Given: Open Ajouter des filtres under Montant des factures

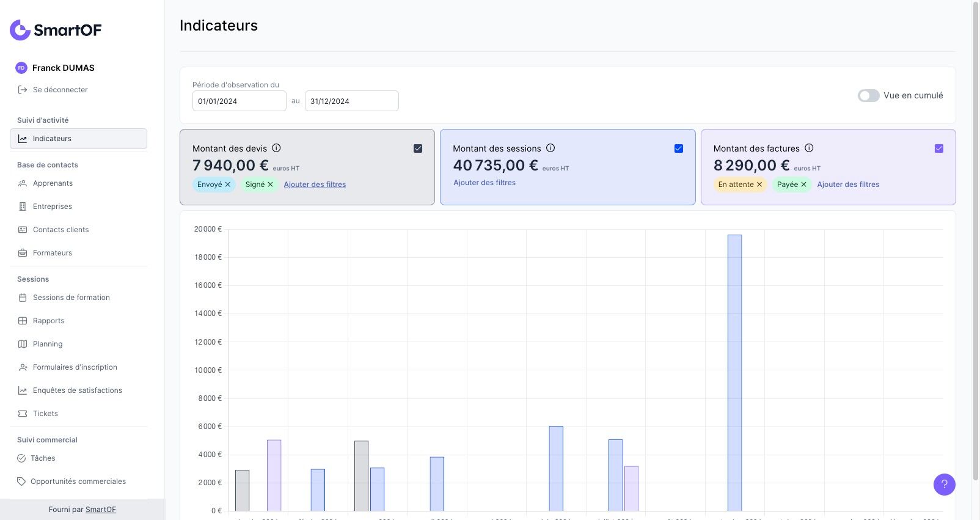Looking at the screenshot, I should click(x=848, y=185).
